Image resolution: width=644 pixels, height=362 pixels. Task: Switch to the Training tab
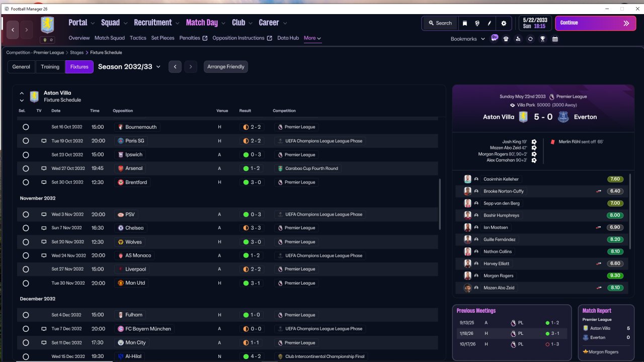(x=50, y=67)
